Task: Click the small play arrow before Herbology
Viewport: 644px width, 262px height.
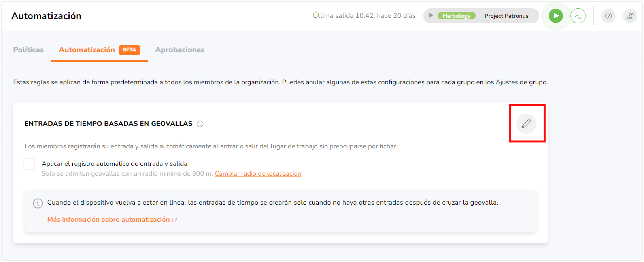Action: [431, 15]
